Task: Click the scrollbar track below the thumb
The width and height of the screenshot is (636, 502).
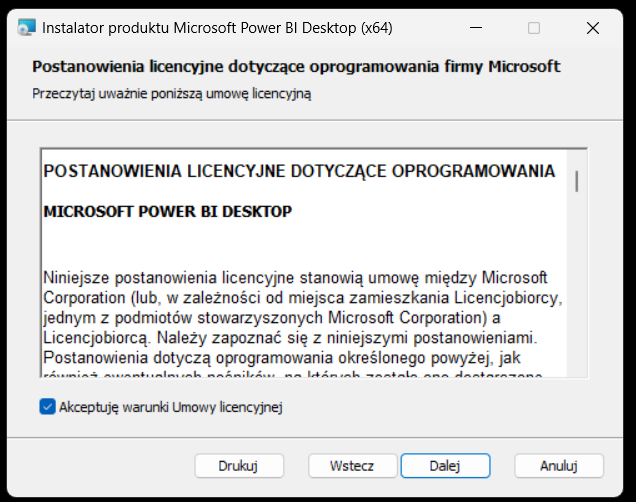Action: [x=577, y=300]
